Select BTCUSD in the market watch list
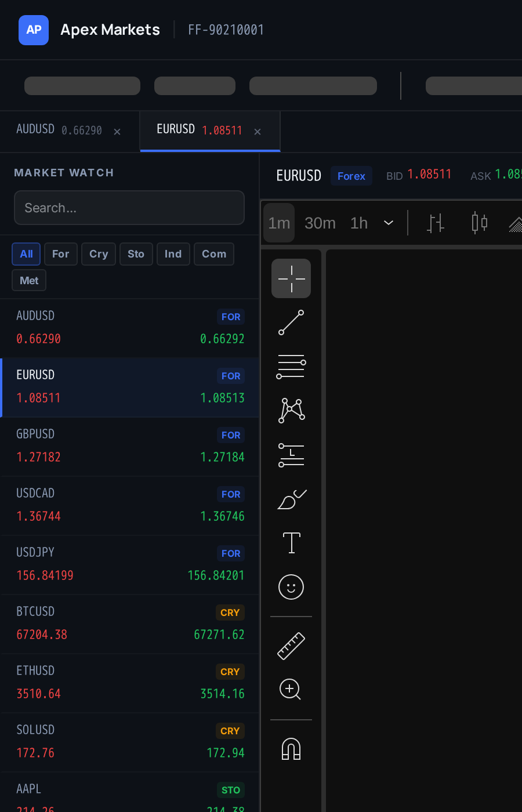522x812 pixels. [129, 623]
